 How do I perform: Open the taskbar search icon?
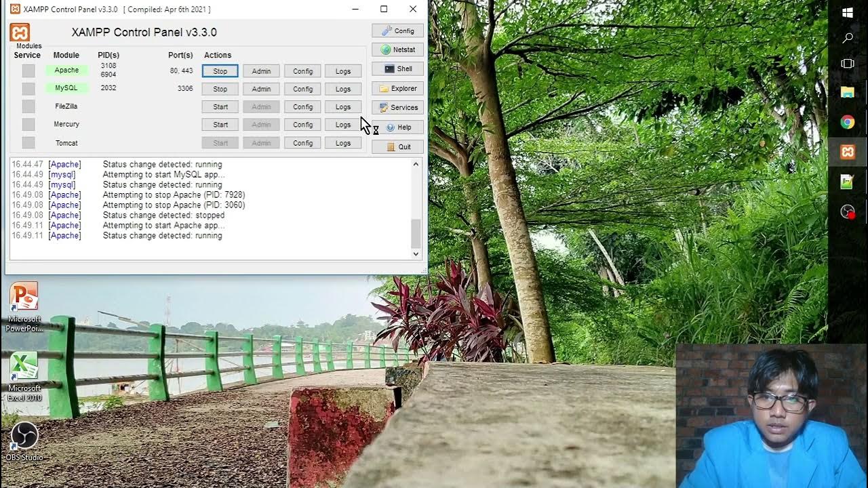point(848,39)
